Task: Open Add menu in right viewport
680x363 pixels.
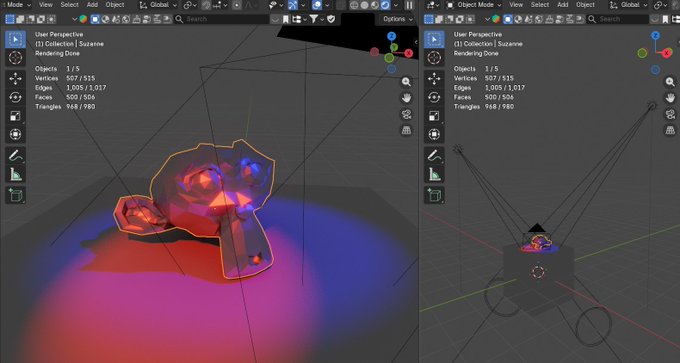Action: 562,5
